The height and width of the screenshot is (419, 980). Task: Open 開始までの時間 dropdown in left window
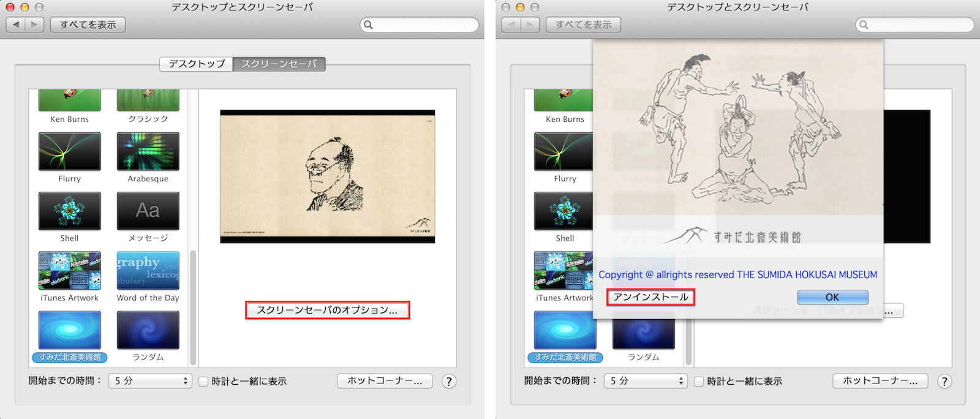click(x=150, y=381)
